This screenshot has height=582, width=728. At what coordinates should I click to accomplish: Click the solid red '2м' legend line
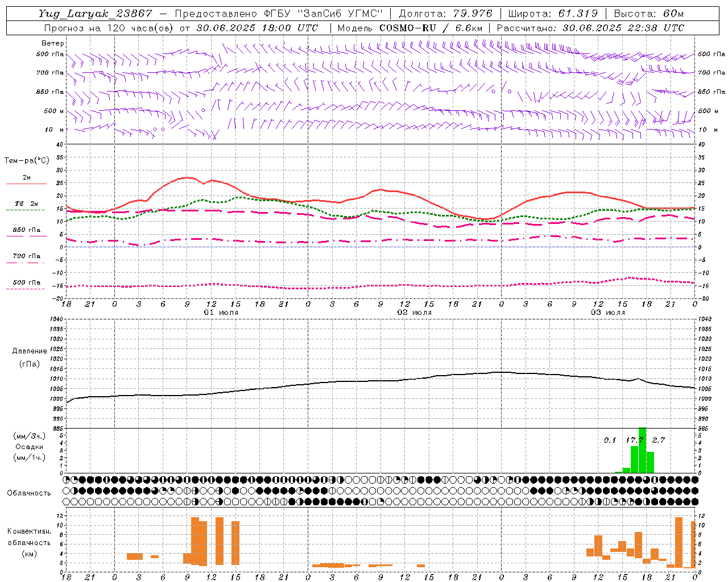26,184
